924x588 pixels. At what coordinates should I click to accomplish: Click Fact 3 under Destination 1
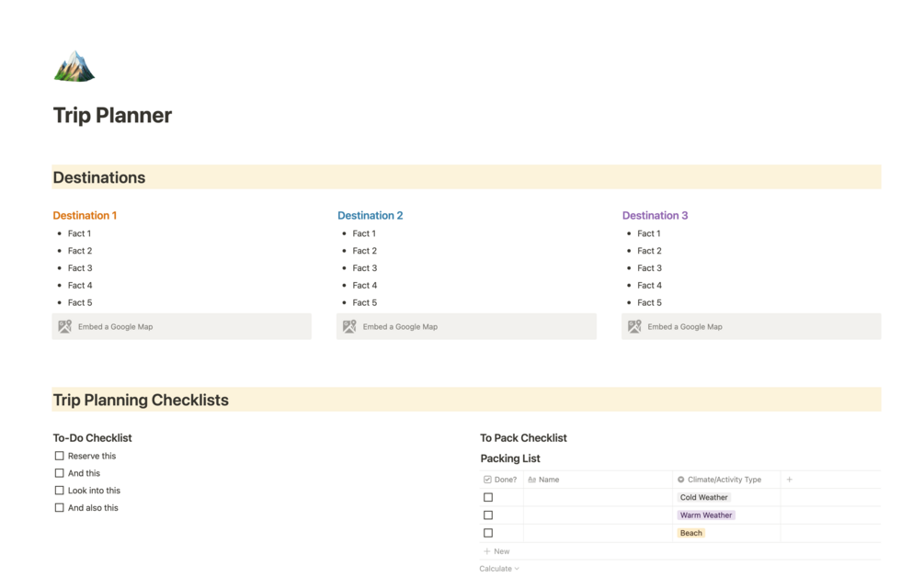pos(80,267)
